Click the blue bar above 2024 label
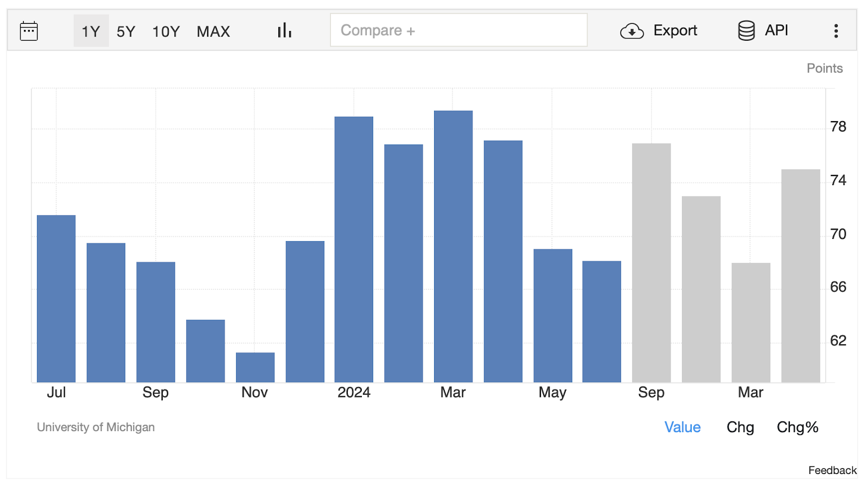The image size is (868, 480). (x=354, y=249)
